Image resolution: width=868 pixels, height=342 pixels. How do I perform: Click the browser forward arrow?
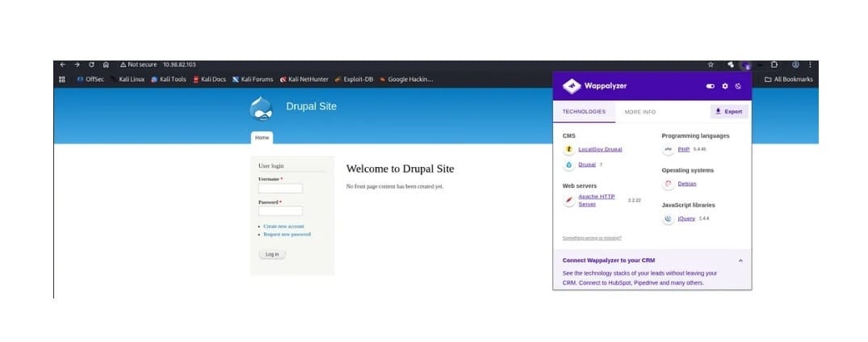click(77, 65)
